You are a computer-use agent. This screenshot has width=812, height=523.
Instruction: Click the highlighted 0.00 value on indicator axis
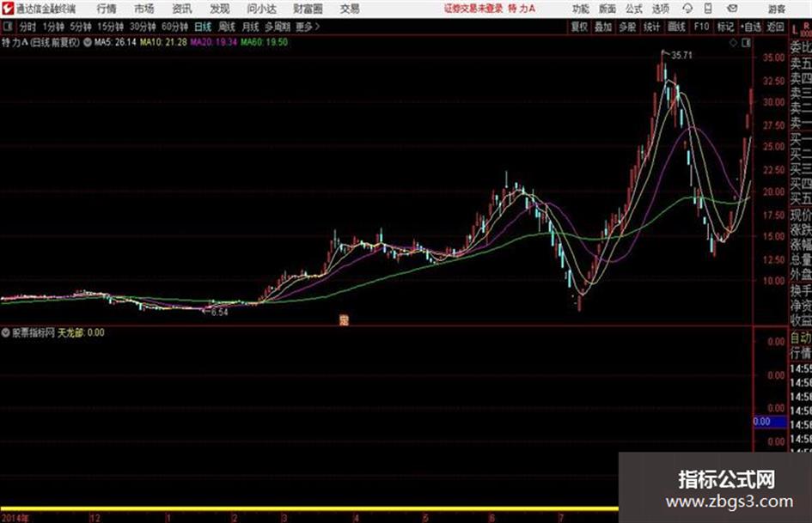coord(770,422)
